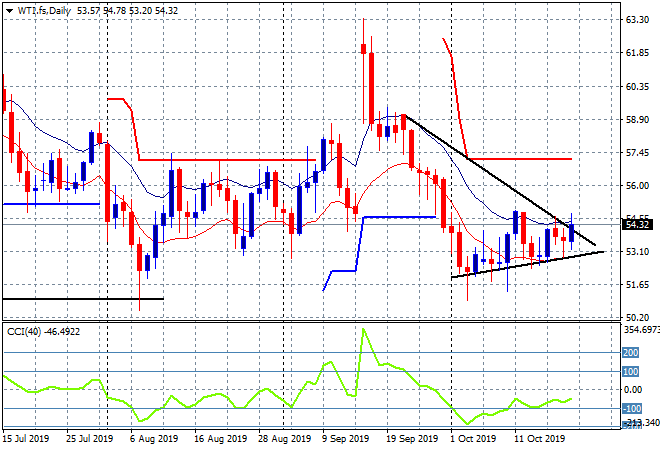Click the 63.30 price axis label
The width and height of the screenshot is (660, 450).
(637, 20)
